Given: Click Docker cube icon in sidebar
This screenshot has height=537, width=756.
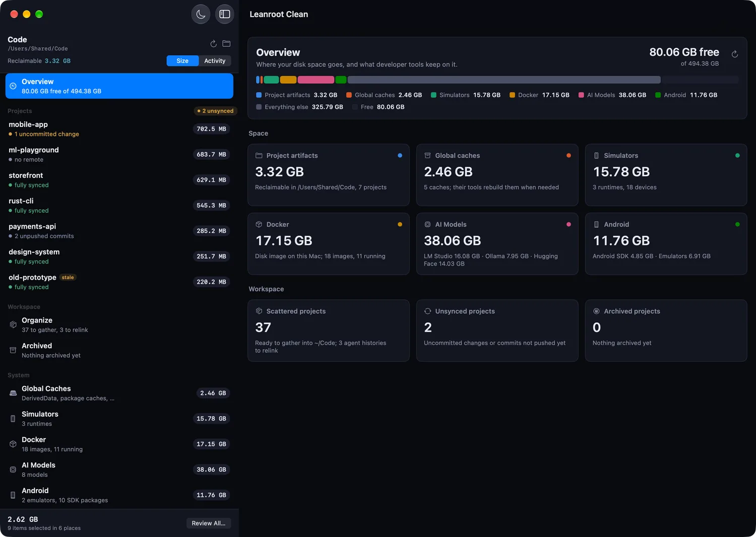Looking at the screenshot, I should tap(13, 444).
